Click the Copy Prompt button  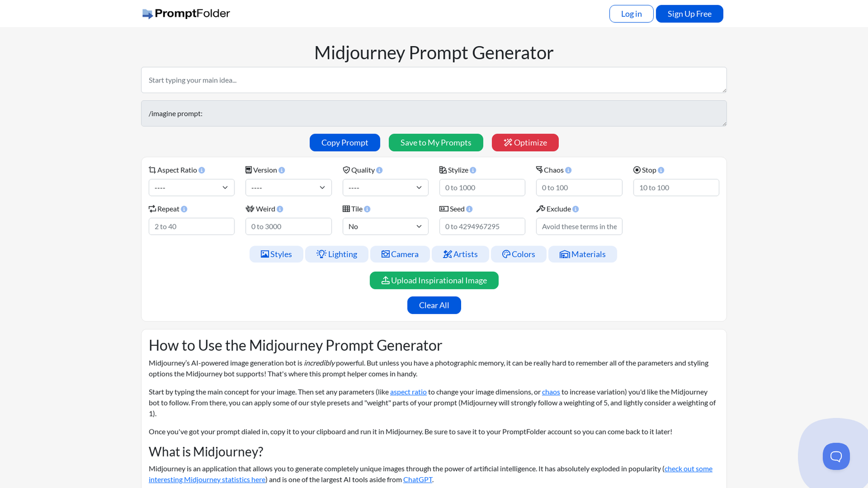click(344, 143)
